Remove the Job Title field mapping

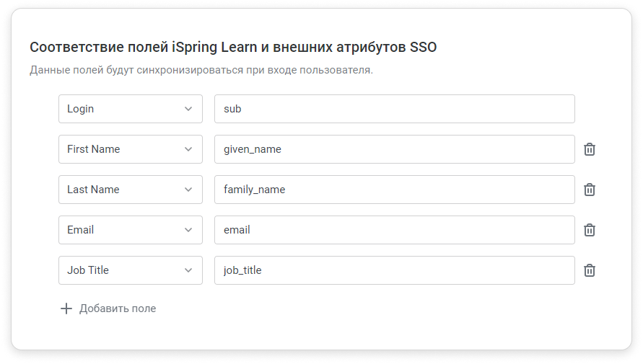[x=590, y=270]
